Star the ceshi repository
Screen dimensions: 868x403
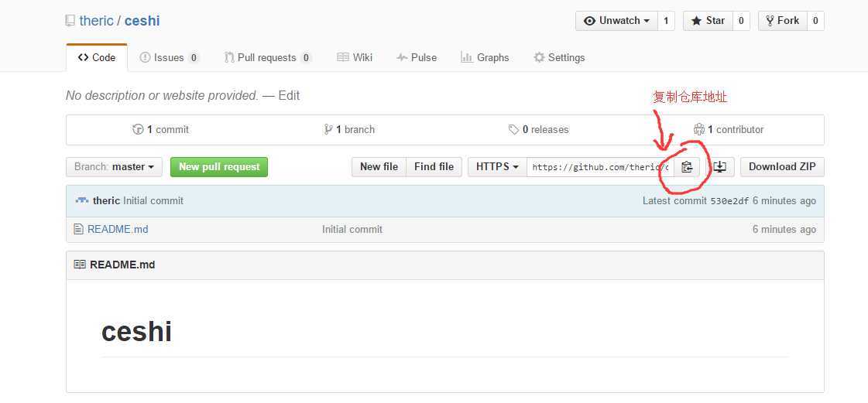click(708, 21)
